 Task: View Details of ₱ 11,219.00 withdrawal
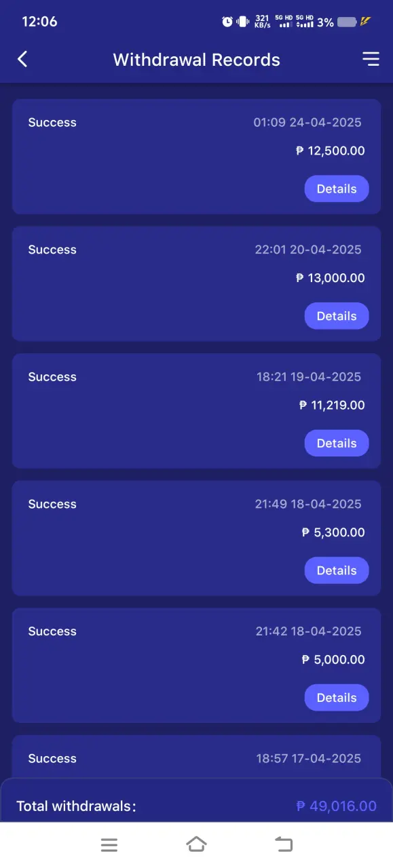tap(337, 443)
